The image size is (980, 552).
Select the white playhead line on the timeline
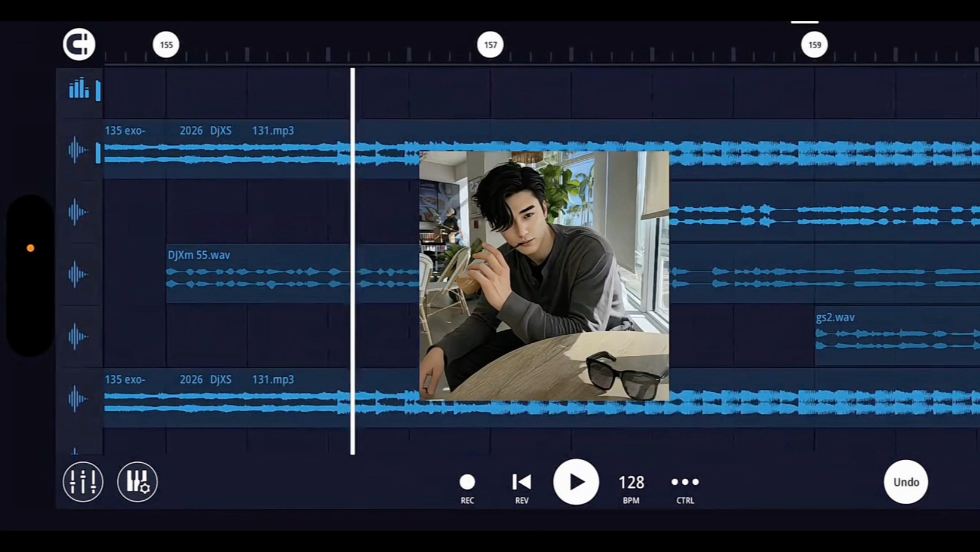pyautogui.click(x=353, y=261)
